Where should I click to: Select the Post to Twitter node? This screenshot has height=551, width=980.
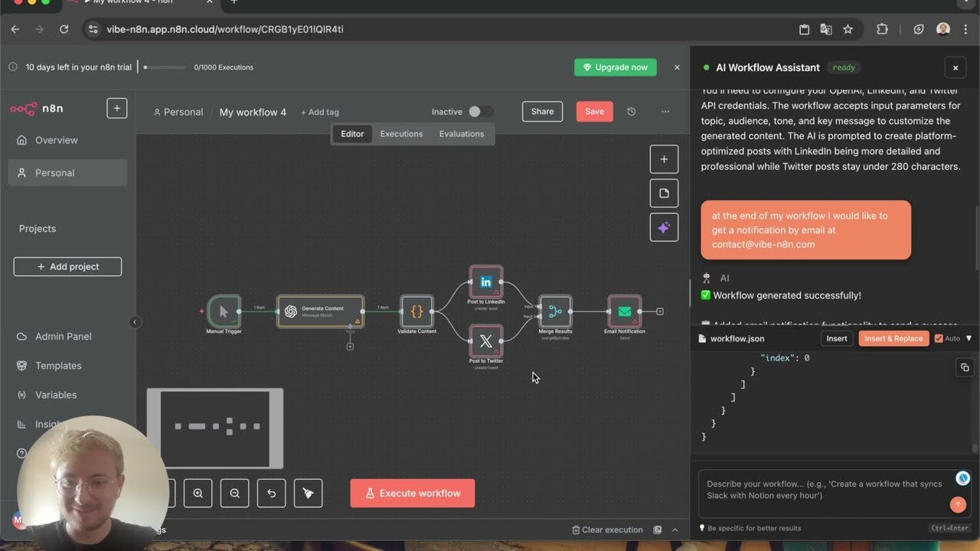point(485,342)
